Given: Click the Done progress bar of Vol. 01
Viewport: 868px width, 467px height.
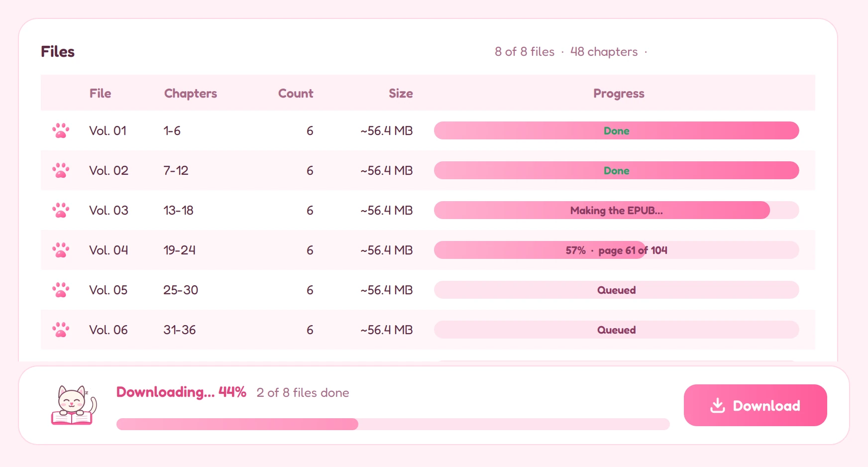Looking at the screenshot, I should [x=616, y=130].
